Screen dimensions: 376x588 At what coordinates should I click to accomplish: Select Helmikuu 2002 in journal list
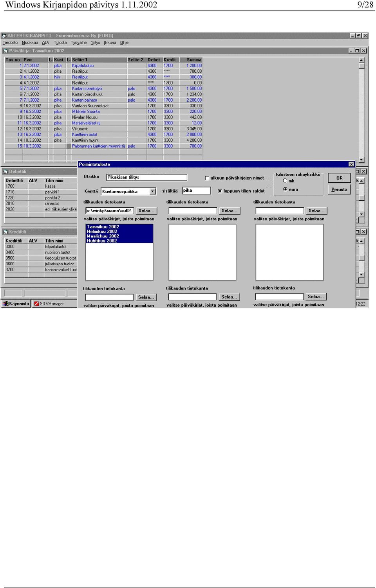119,232
